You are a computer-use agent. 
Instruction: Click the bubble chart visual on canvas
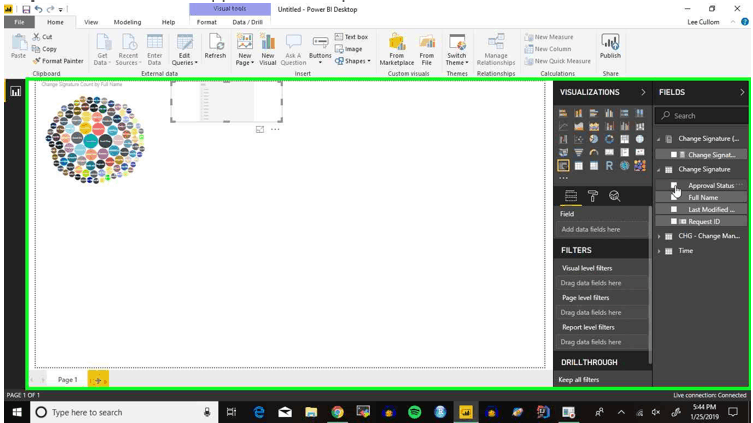click(x=95, y=140)
